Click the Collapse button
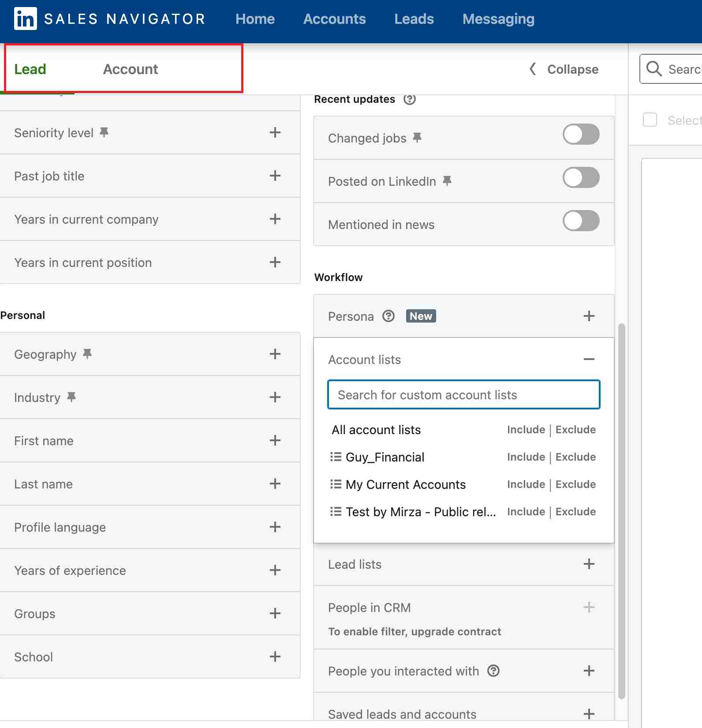The height and width of the screenshot is (728, 702). 564,69
